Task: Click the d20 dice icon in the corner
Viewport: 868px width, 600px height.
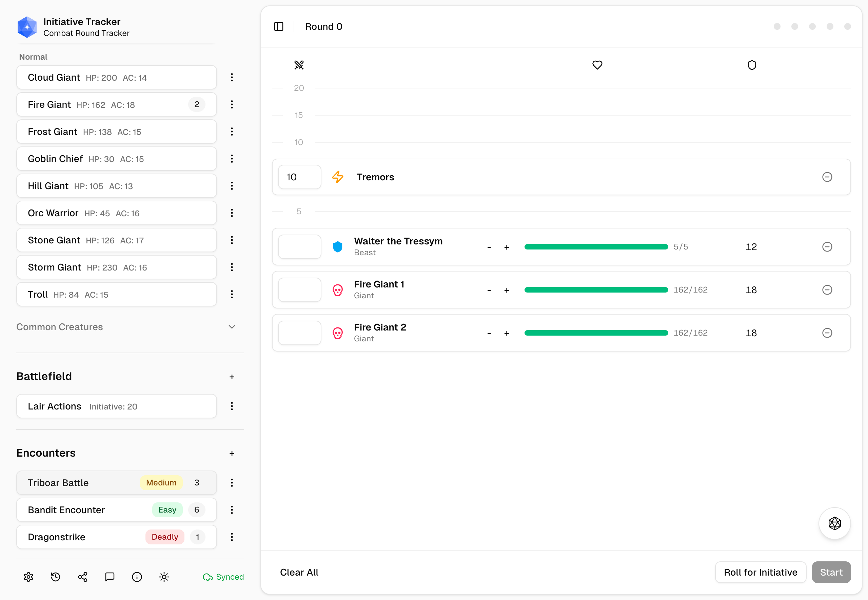Action: [834, 523]
